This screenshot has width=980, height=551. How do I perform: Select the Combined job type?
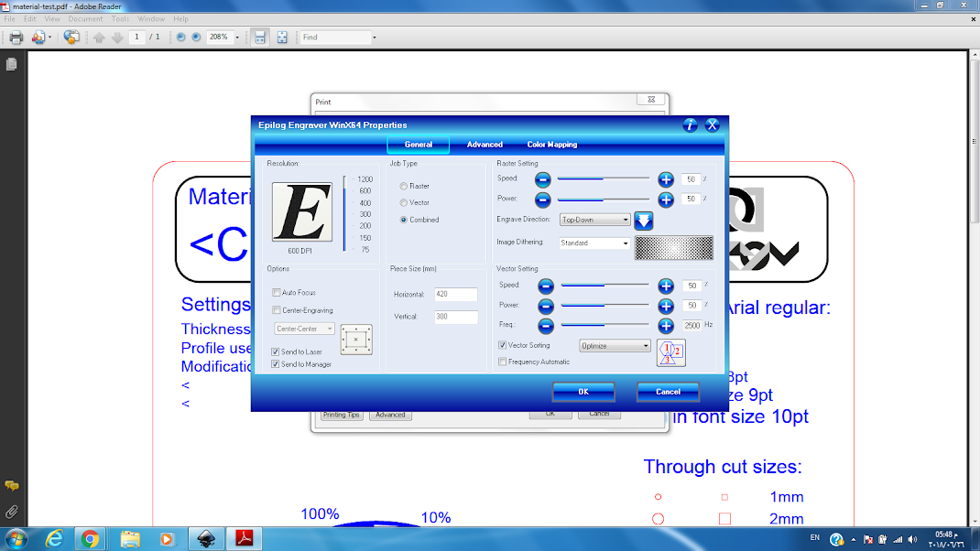point(404,220)
